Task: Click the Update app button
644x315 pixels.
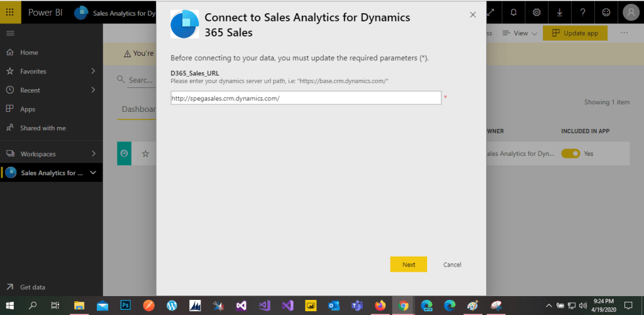Action: [575, 33]
